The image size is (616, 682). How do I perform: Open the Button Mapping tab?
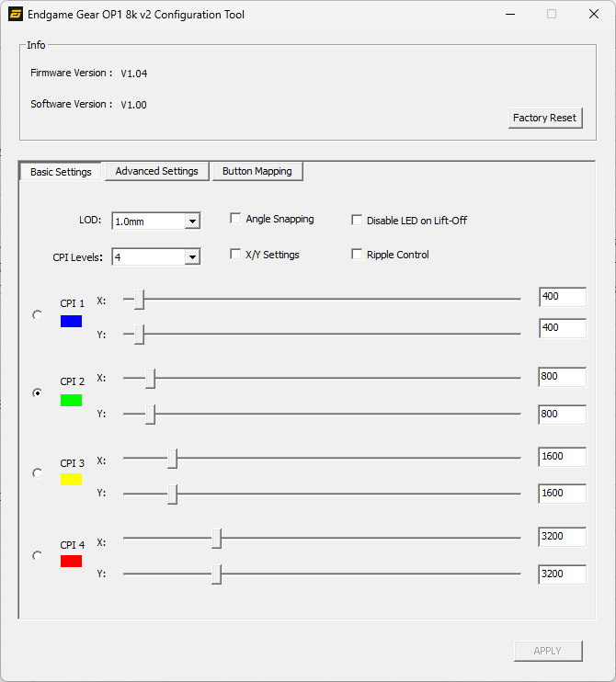(257, 171)
